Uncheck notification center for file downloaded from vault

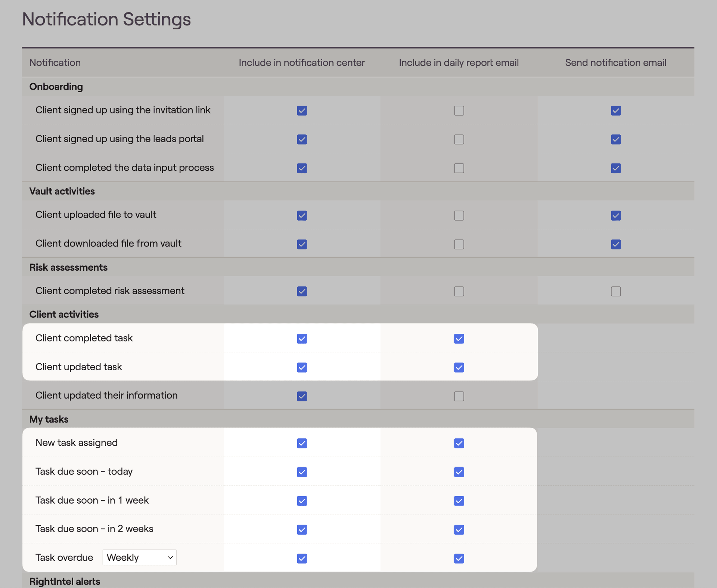[302, 244]
